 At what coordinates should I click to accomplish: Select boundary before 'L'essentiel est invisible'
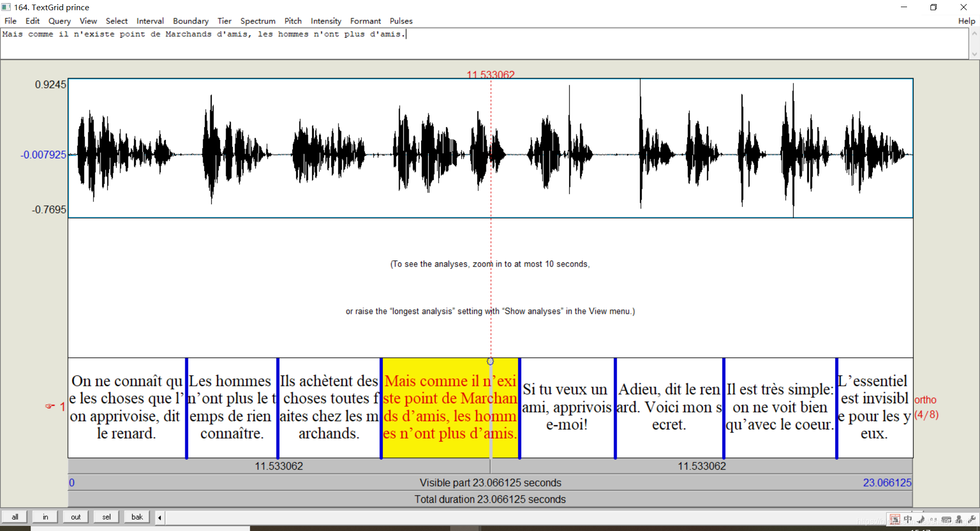837,408
